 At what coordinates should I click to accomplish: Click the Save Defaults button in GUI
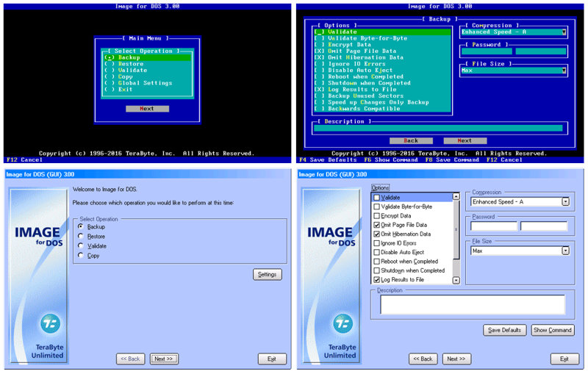point(504,330)
